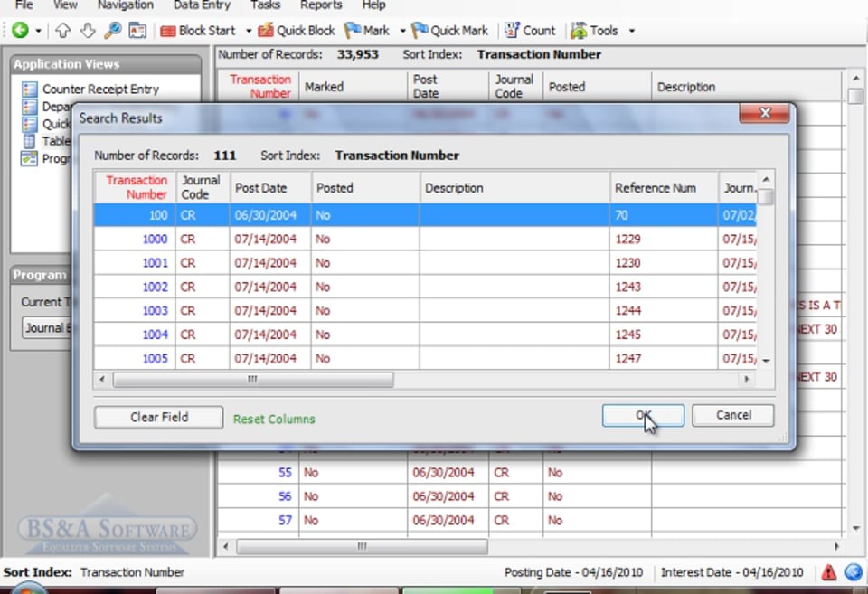Click the Journal Code column header in dialog
Viewport: 868px width, 594px height.
(203, 188)
